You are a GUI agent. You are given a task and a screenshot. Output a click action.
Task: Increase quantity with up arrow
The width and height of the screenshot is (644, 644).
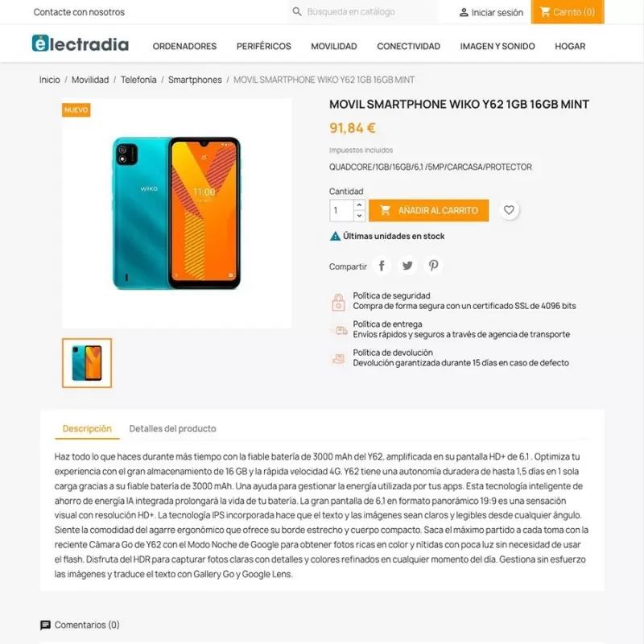coord(359,204)
